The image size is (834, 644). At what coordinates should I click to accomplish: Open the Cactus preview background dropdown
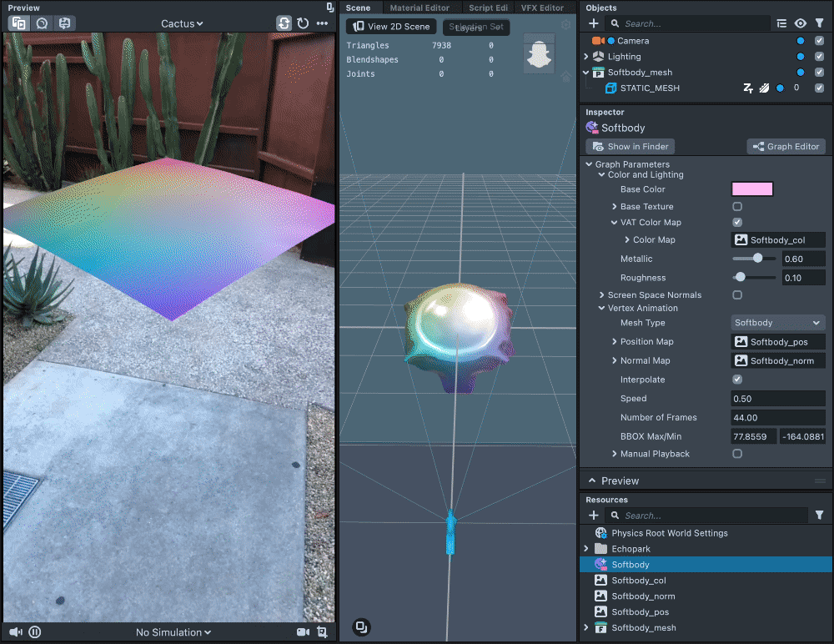coord(182,23)
